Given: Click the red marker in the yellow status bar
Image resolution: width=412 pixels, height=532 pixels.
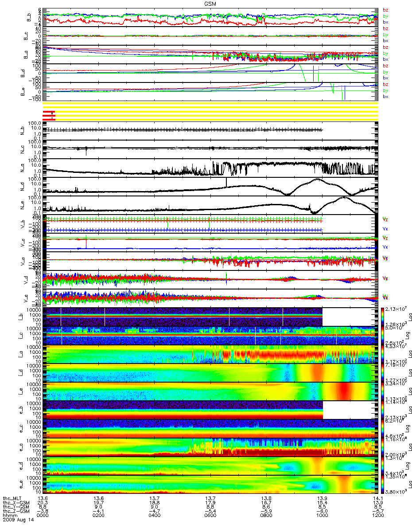Looking at the screenshot, I should 49,115.
